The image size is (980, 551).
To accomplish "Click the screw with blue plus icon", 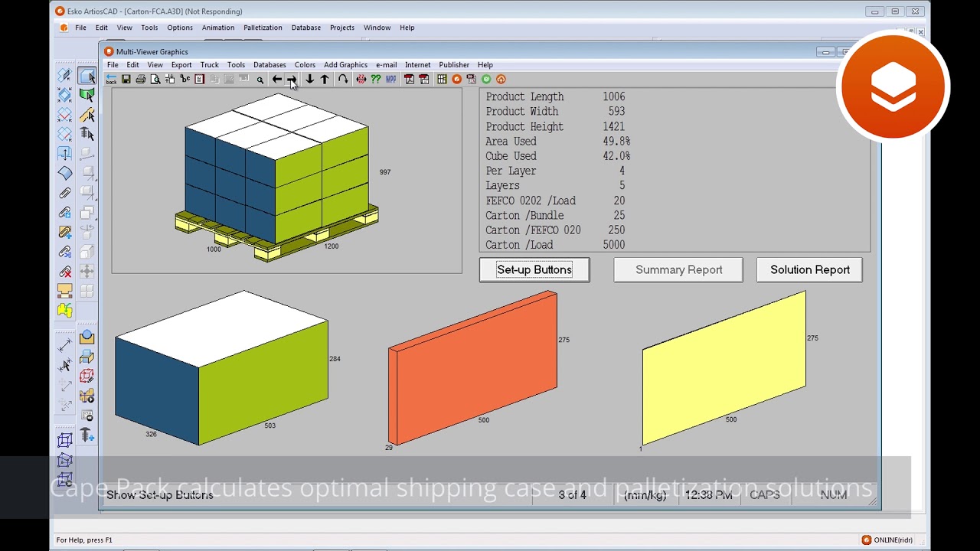I will tap(87, 435).
